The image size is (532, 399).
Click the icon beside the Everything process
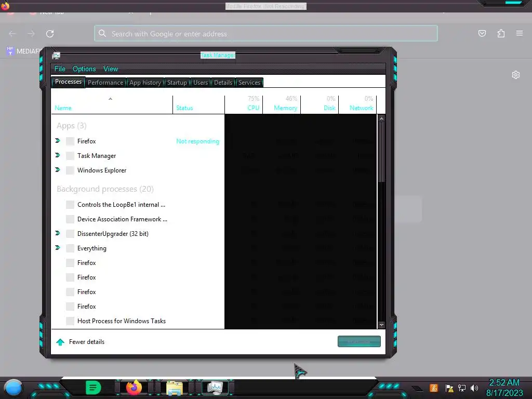pyautogui.click(x=70, y=248)
